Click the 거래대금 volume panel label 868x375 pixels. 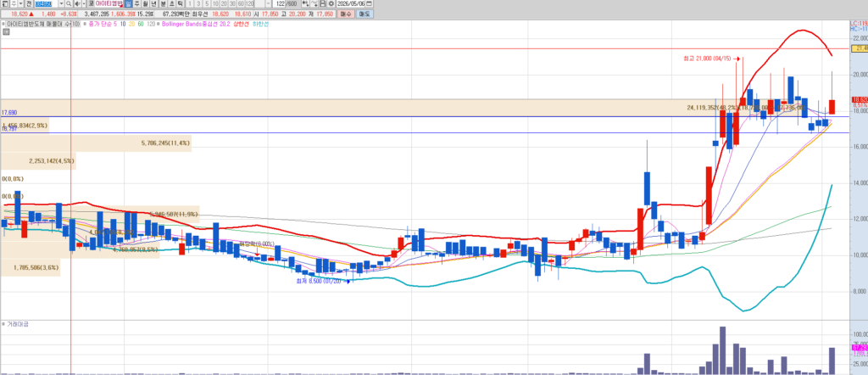coord(18,324)
